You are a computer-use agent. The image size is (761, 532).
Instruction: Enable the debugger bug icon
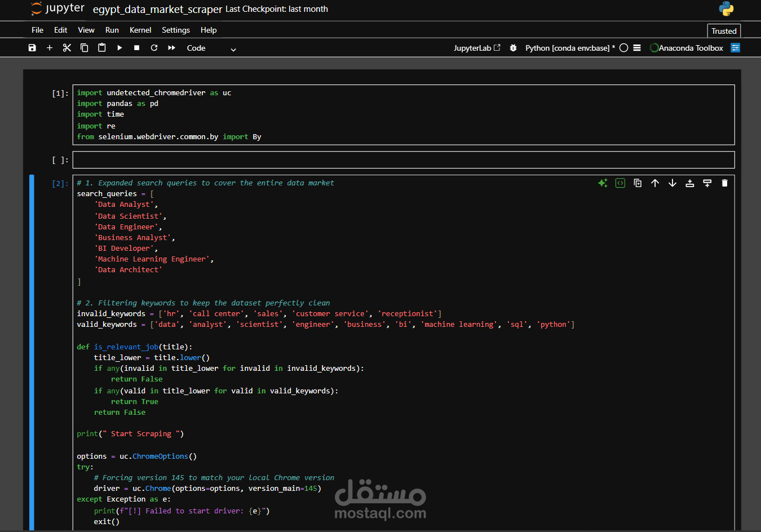pyautogui.click(x=513, y=48)
